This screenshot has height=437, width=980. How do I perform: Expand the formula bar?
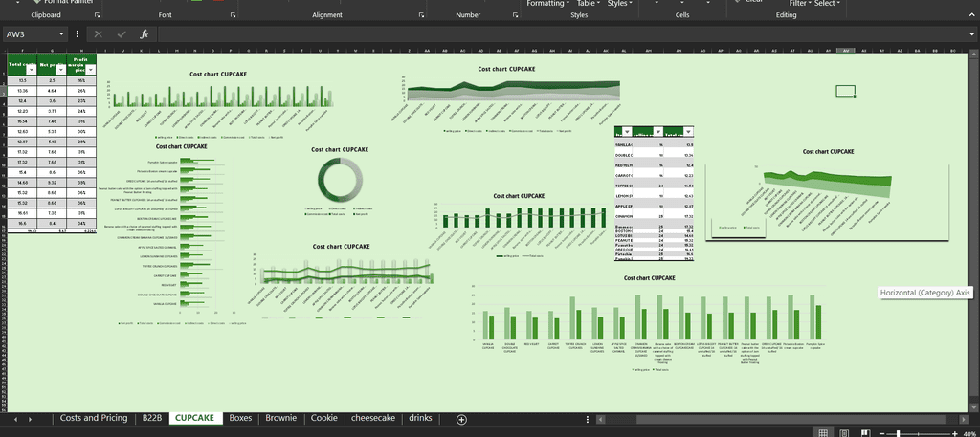click(x=972, y=34)
